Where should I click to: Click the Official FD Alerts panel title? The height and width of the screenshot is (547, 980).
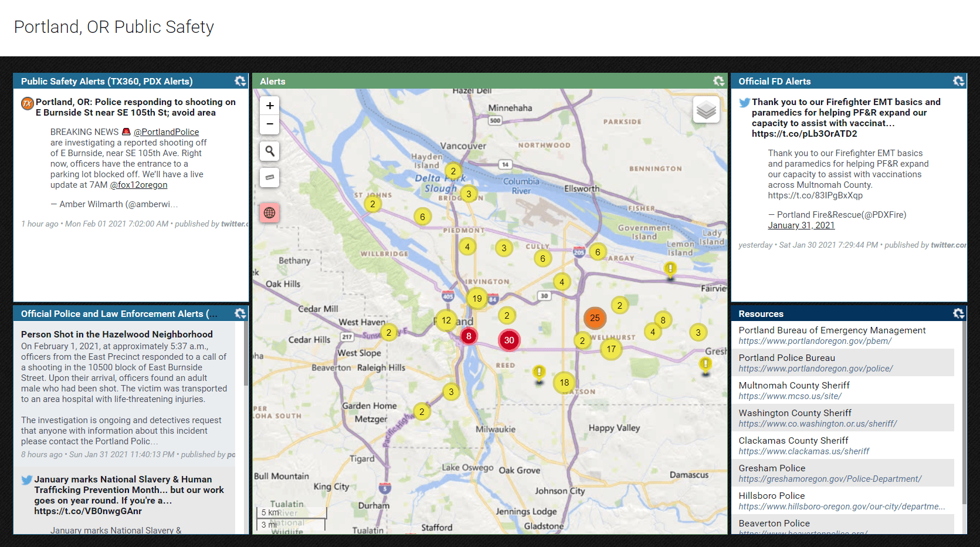coord(774,82)
